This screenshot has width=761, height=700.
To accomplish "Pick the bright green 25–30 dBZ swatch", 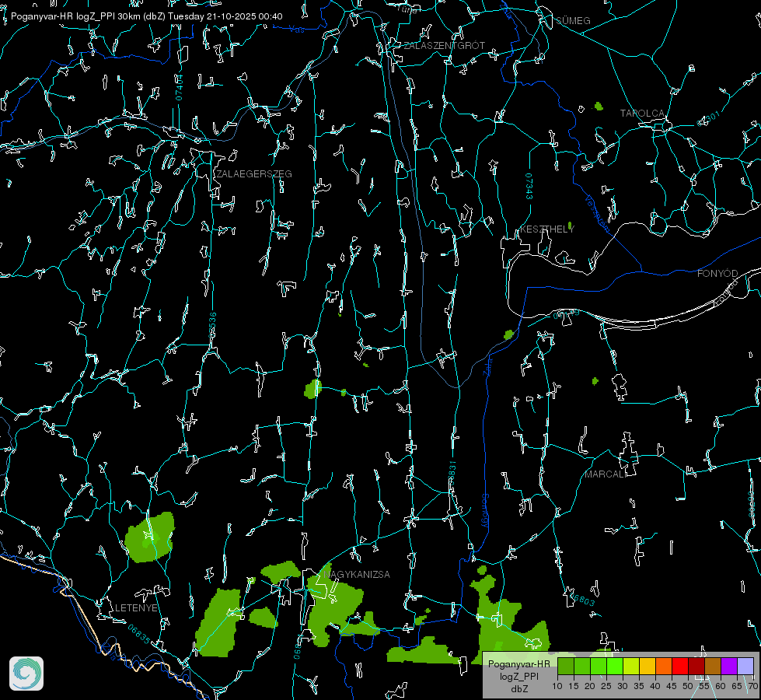I will tap(614, 666).
